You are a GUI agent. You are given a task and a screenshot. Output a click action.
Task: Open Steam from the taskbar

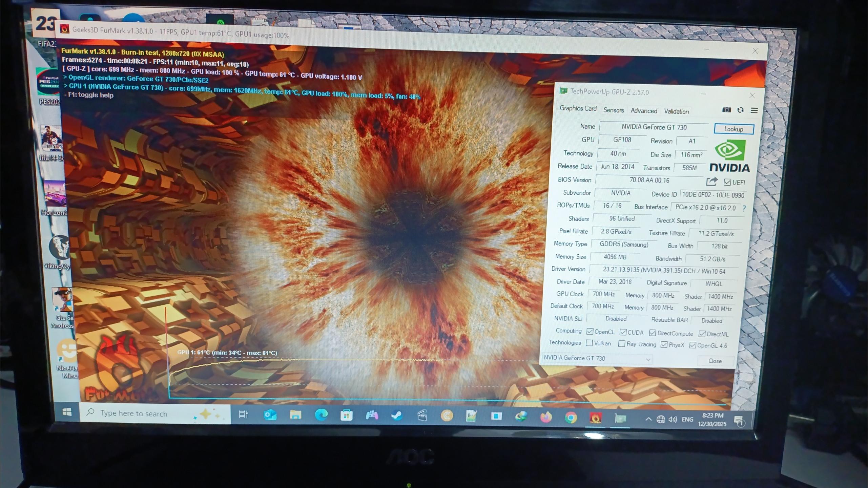[397, 415]
